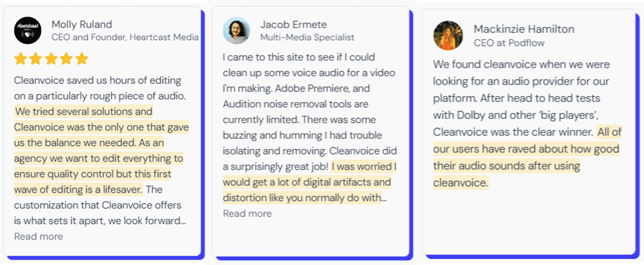Click 'CEO and Founder, Heartcast Media' subtitle
644x265 pixels.
tap(125, 37)
